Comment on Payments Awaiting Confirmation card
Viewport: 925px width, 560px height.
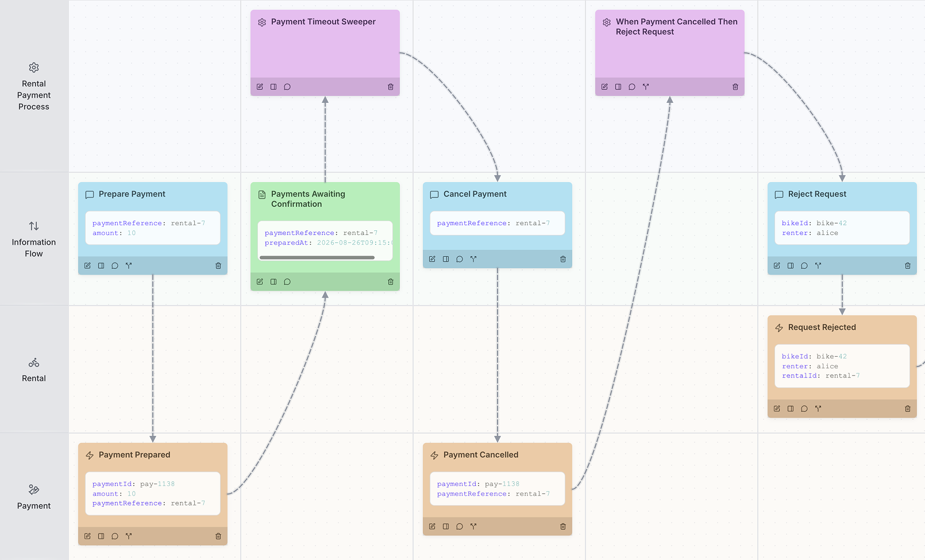coord(287,282)
